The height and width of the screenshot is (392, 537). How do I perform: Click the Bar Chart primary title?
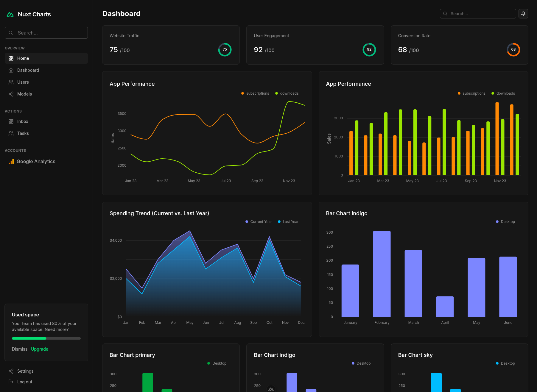(132, 355)
